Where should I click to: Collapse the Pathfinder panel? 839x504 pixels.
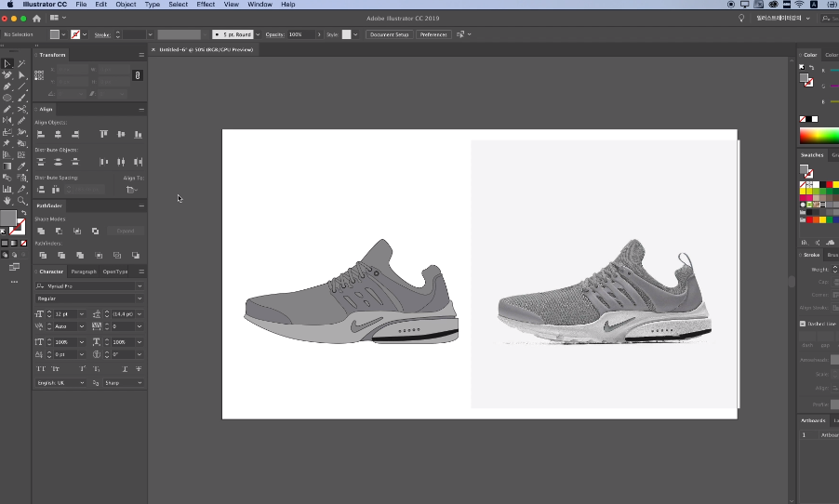[141, 206]
